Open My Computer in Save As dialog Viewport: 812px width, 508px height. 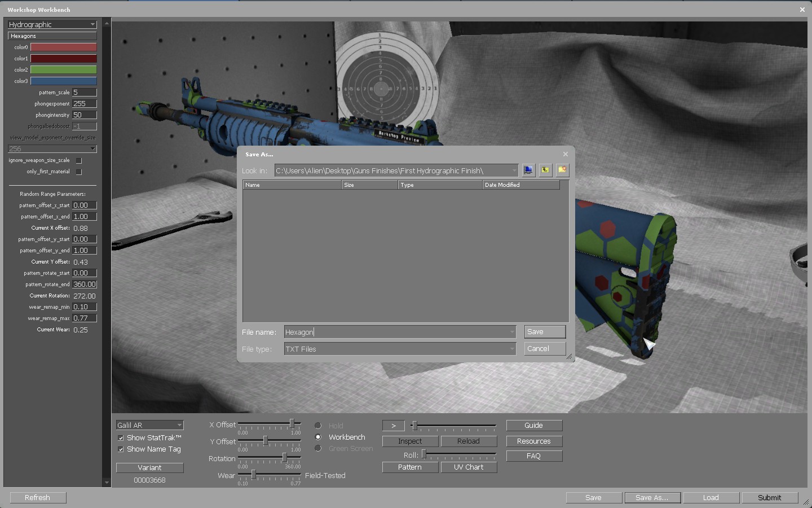[528, 170]
